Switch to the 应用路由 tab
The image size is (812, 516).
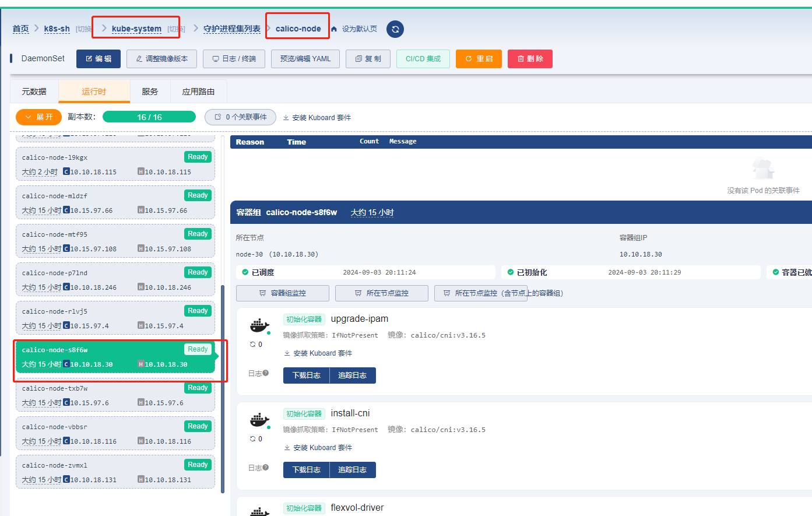(x=198, y=92)
